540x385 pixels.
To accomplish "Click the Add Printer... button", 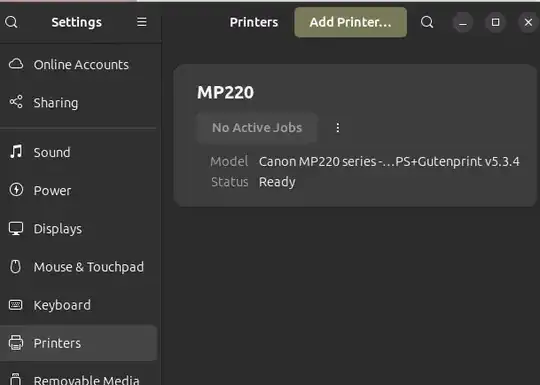I will [350, 22].
